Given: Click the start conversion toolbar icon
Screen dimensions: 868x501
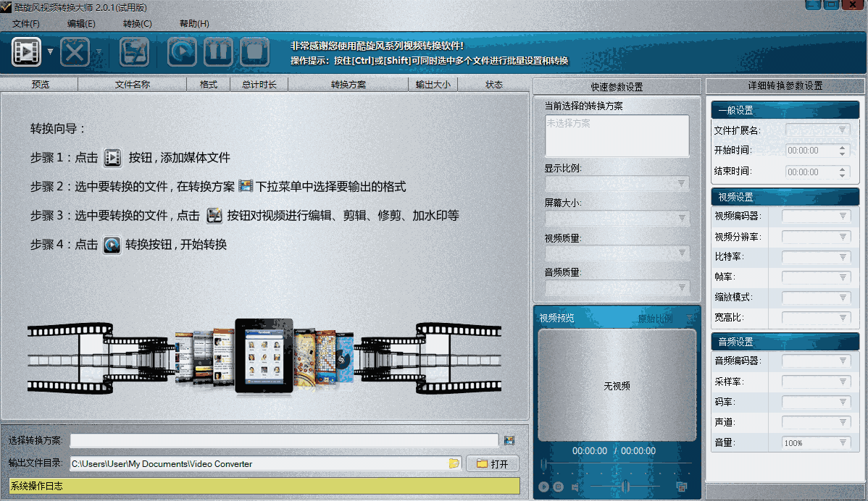Looking at the screenshot, I should (182, 51).
